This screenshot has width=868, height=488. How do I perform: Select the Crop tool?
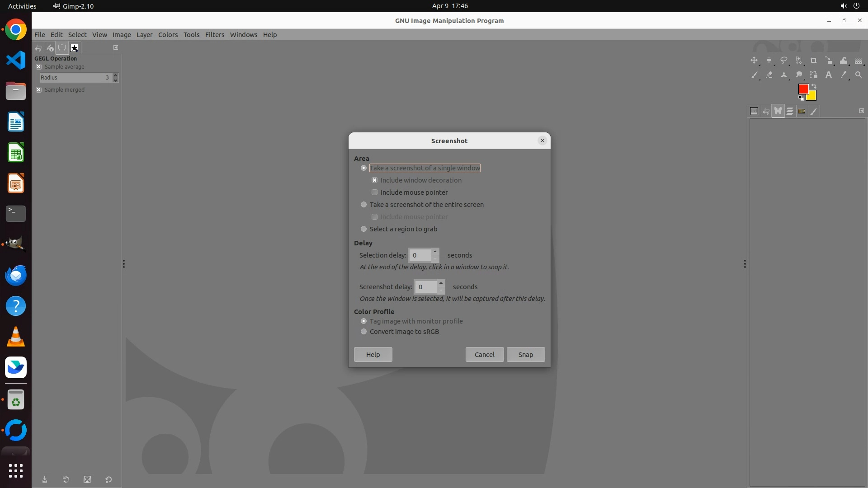click(x=814, y=61)
